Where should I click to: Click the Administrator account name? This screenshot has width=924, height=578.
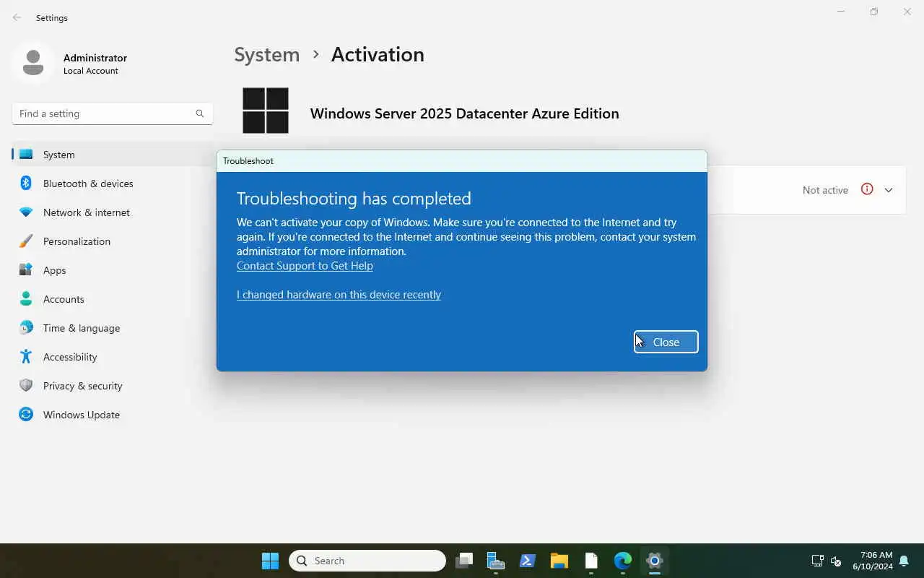pyautogui.click(x=95, y=58)
